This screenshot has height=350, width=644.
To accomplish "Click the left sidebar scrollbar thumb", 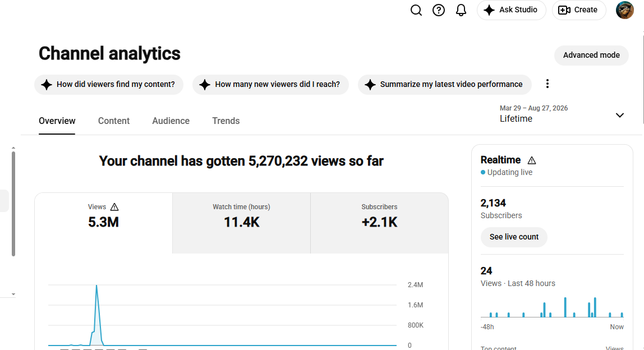I will pos(13,204).
